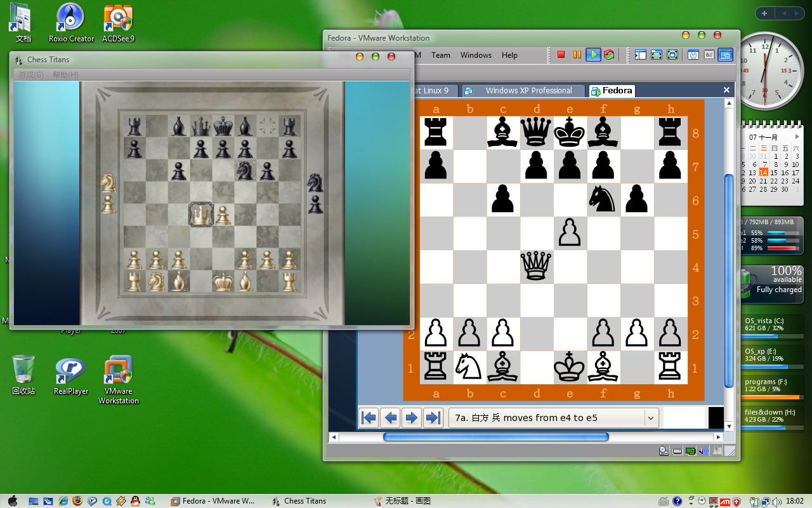Viewport: 812px width, 508px height.
Task: Toggle Unity view mode in VMware
Action: [x=672, y=55]
